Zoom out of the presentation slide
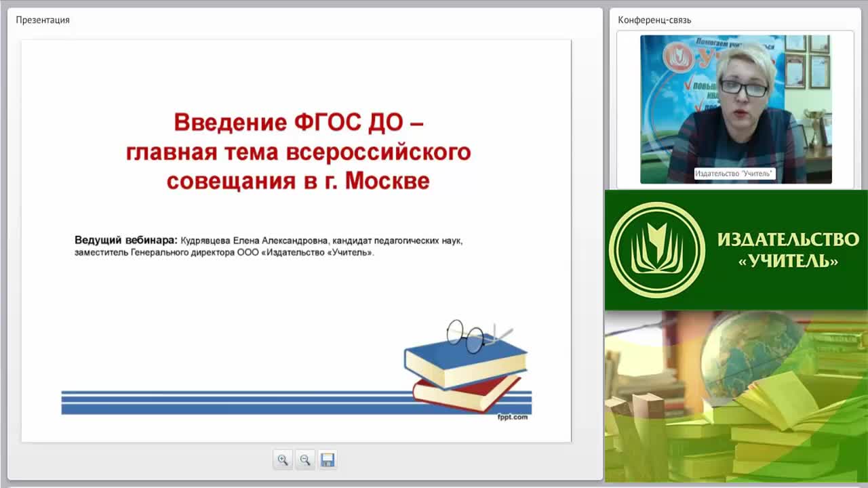The image size is (868, 488). tap(305, 460)
